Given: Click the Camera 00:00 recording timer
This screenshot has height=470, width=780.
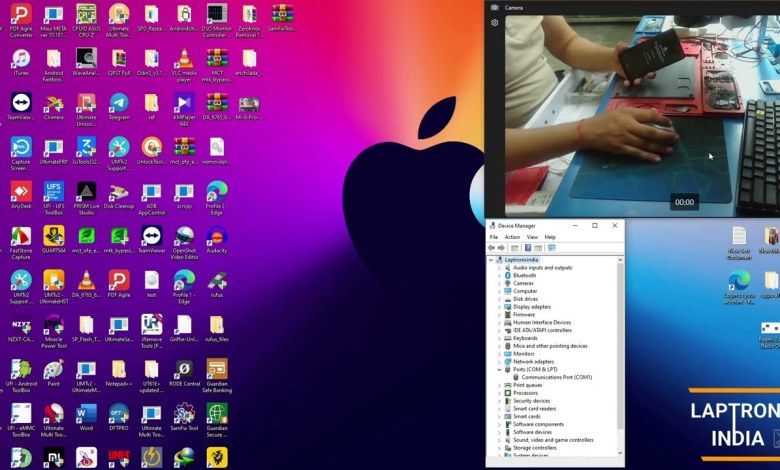Looking at the screenshot, I should [684, 202].
